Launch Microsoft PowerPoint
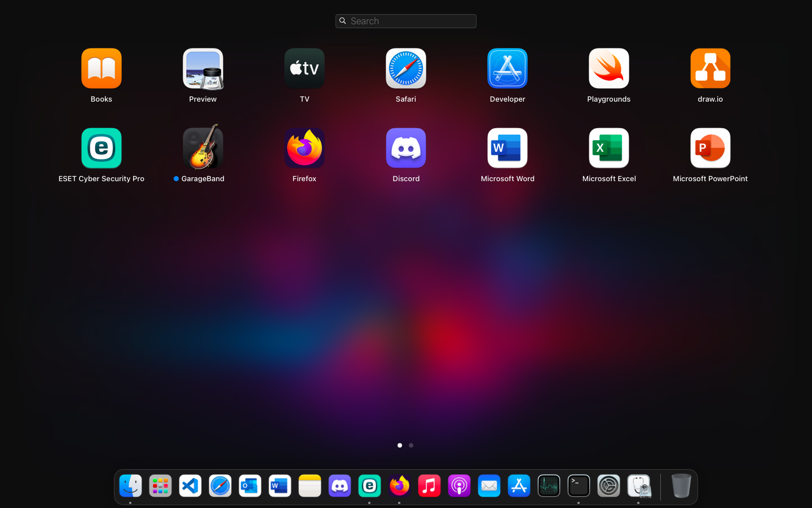812x508 pixels. 710,148
